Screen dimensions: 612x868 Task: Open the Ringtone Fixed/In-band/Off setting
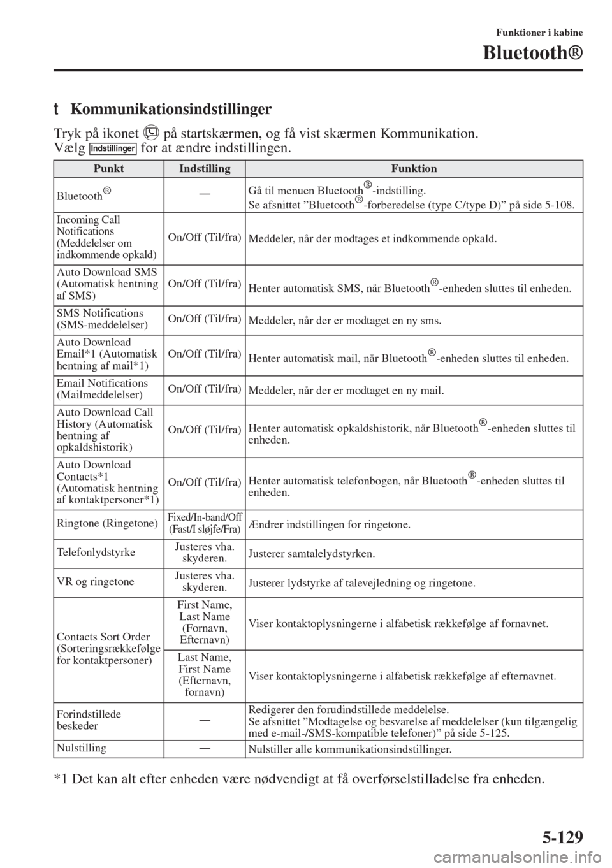point(205,523)
